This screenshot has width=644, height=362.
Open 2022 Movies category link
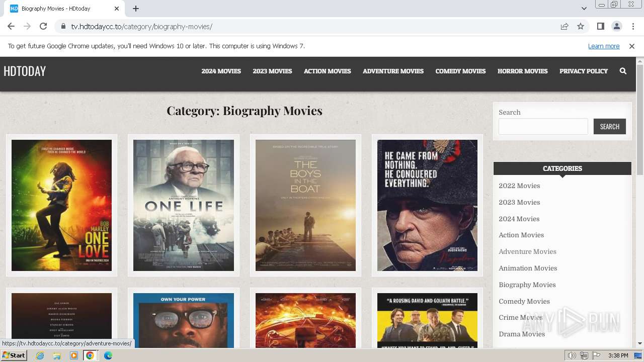pos(519,186)
